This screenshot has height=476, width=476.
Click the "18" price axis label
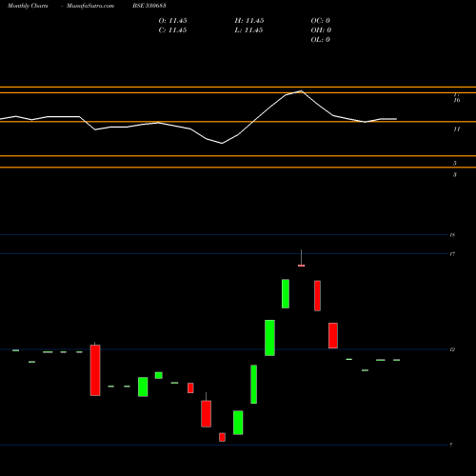tap(452, 235)
